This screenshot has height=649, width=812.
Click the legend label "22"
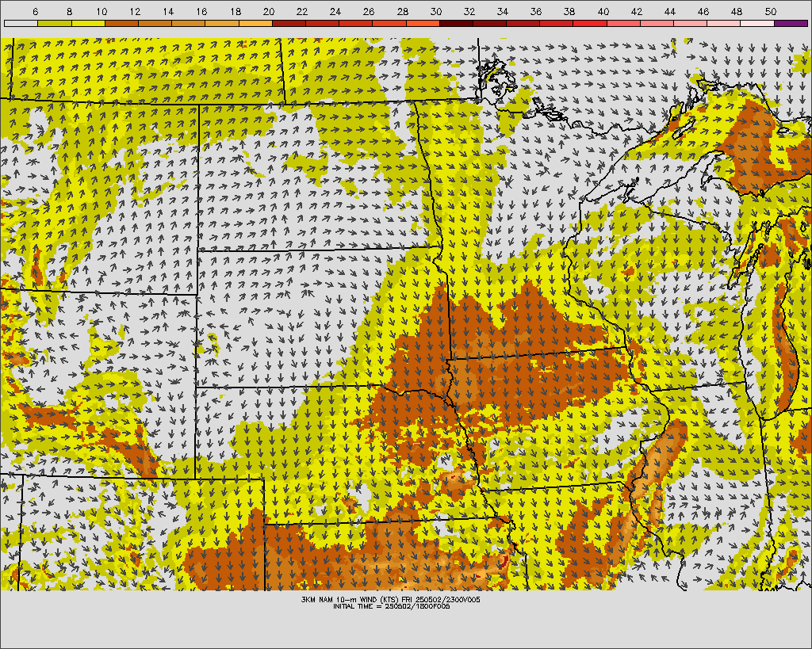302,11
